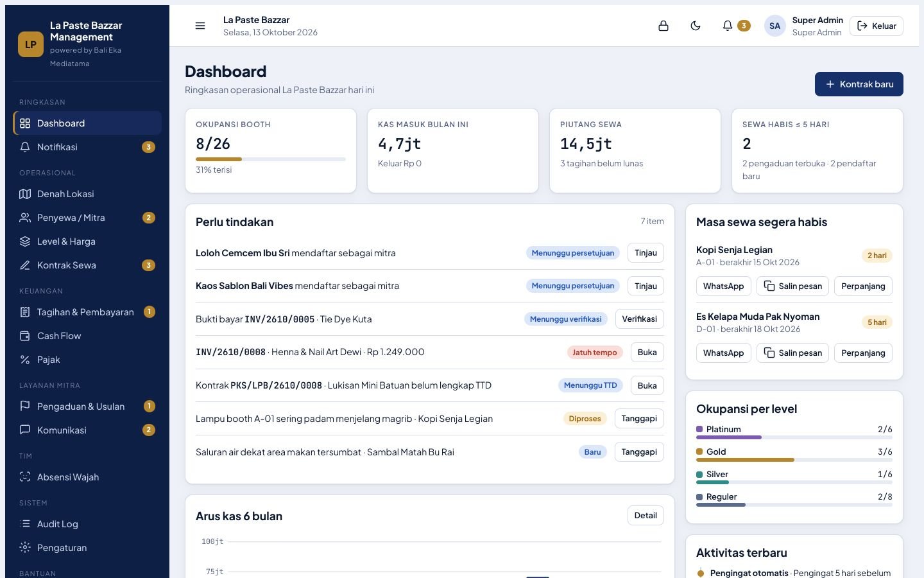Click the 7 item counter text

point(652,221)
